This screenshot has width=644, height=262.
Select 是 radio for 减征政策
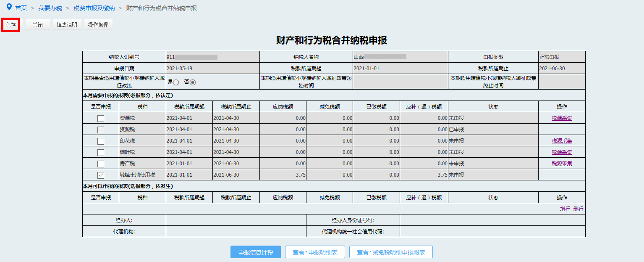pyautogui.click(x=176, y=82)
